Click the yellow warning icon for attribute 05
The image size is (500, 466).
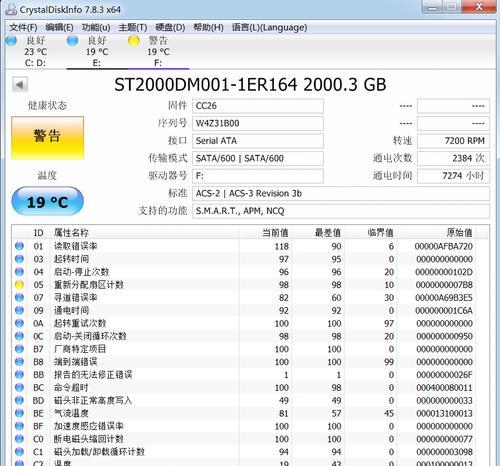19,285
